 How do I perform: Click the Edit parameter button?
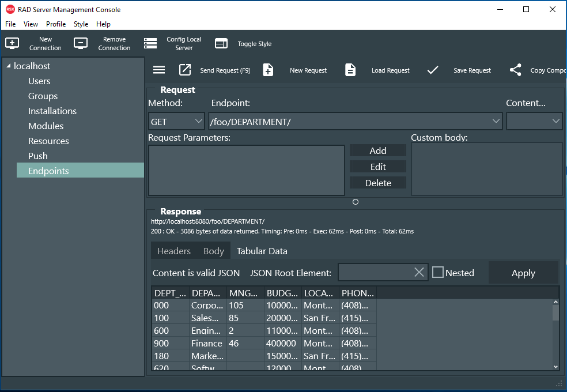(378, 167)
